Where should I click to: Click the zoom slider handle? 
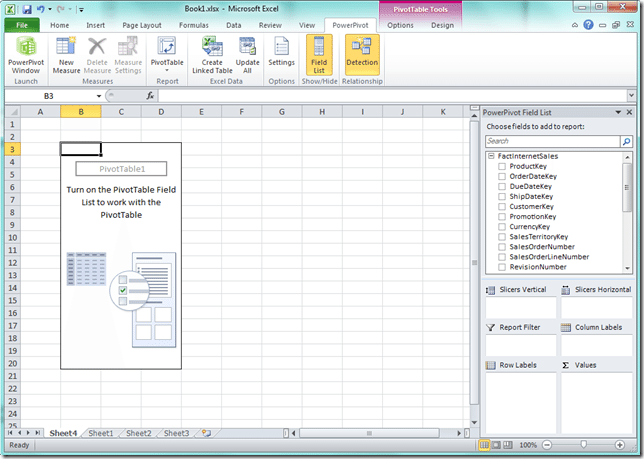tap(583, 445)
